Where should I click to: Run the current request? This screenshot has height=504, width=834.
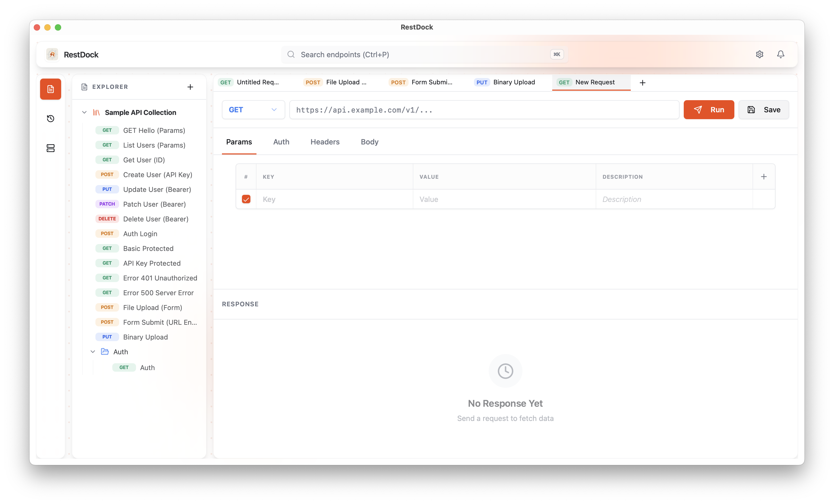[709, 109]
